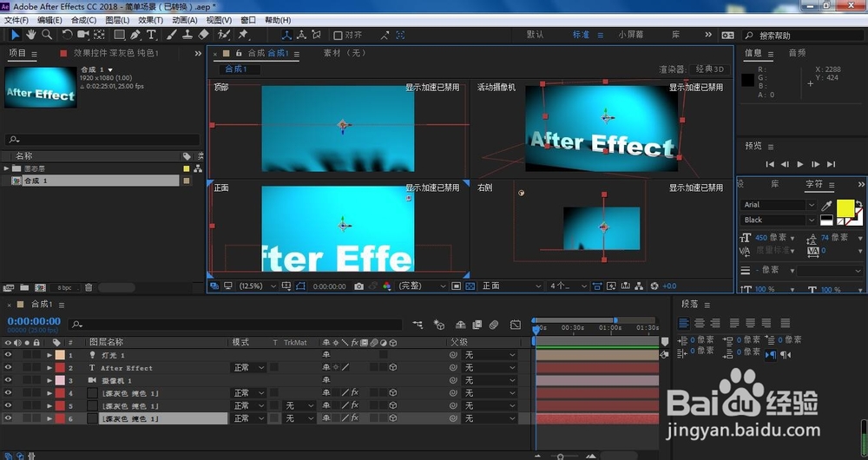This screenshot has width=868, height=460.
Task: Select the Puppet Pin tool
Action: [x=243, y=35]
